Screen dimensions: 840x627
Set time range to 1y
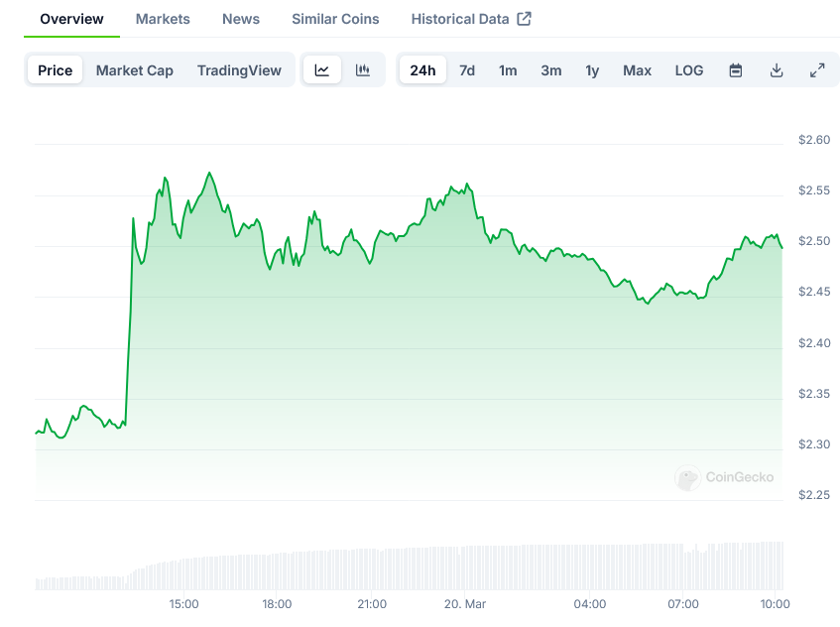pyautogui.click(x=592, y=70)
